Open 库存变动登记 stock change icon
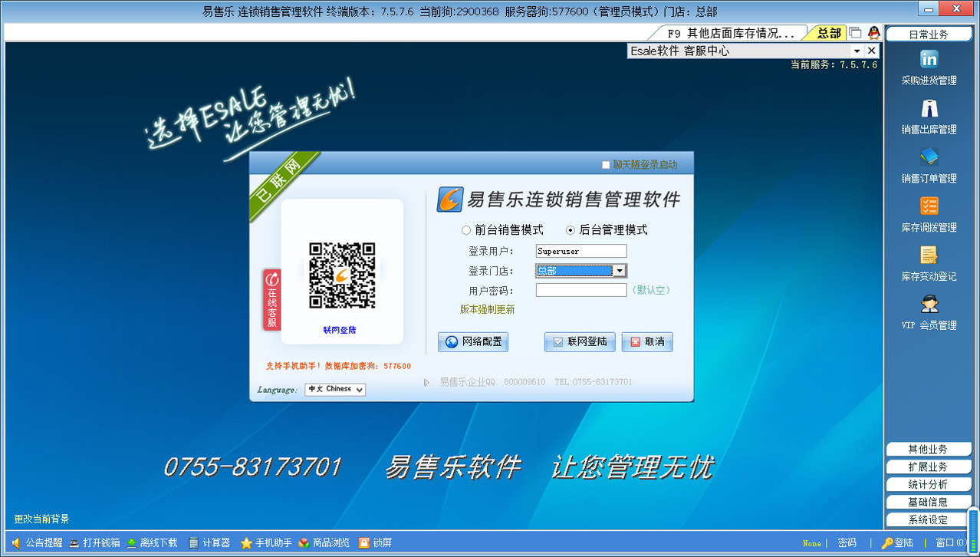The width and height of the screenshot is (980, 557). [x=929, y=255]
